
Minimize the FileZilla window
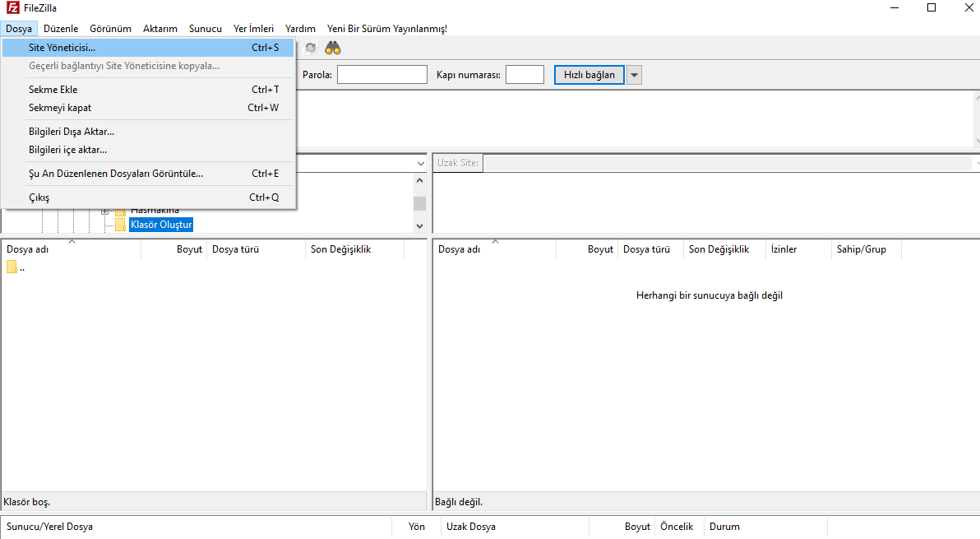pyautogui.click(x=894, y=7)
